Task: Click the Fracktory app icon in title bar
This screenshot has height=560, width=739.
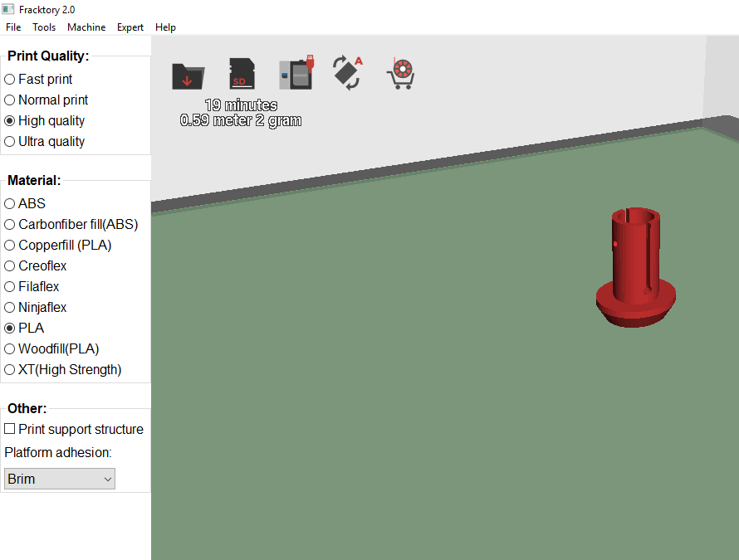Action: [8, 9]
